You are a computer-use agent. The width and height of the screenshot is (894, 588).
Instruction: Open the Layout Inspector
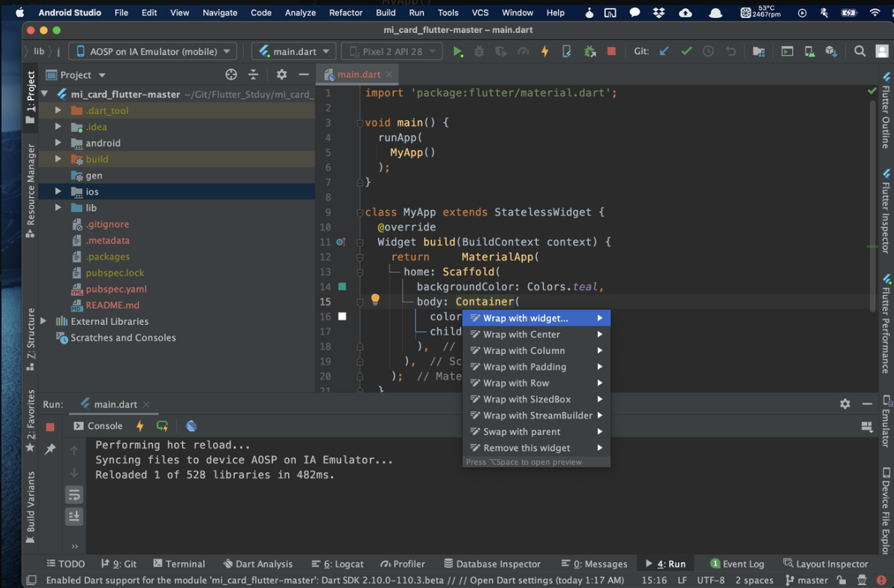pyautogui.click(x=826, y=563)
